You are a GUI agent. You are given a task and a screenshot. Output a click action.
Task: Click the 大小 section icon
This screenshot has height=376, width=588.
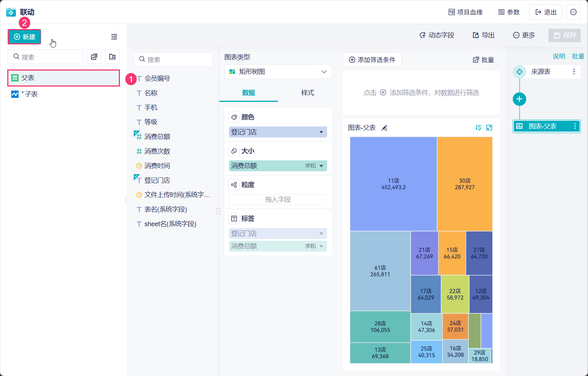click(234, 151)
